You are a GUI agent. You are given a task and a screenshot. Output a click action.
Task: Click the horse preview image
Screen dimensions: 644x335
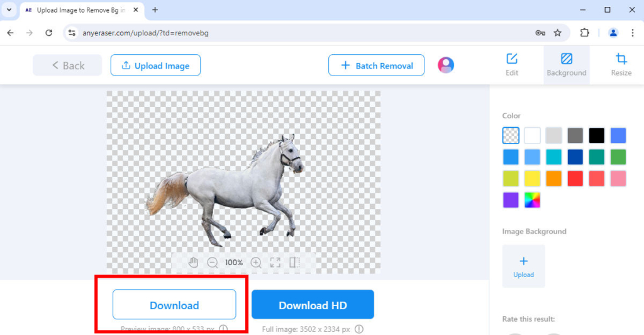[243, 182]
